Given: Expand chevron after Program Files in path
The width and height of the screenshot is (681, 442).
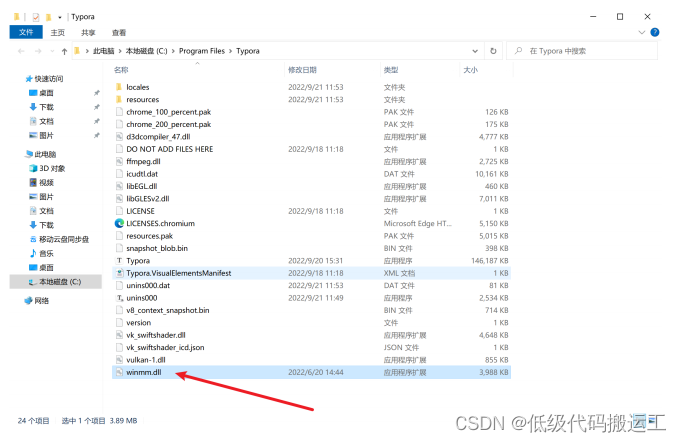Looking at the screenshot, I should coord(231,51).
